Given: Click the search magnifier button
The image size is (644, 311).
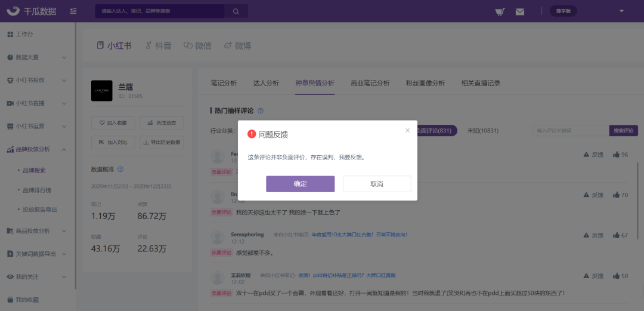Looking at the screenshot, I should pos(236,11).
